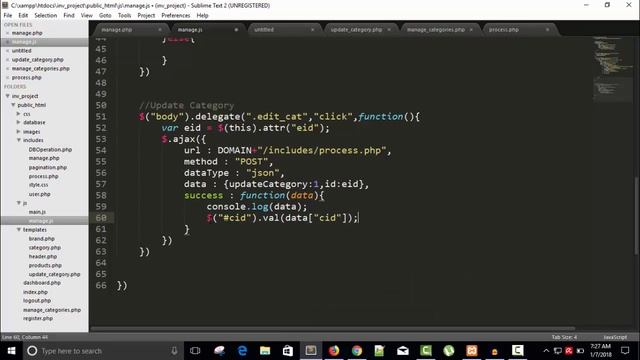Click the Windows taskbar search box
This screenshot has height=360, width=640.
coord(102,351)
